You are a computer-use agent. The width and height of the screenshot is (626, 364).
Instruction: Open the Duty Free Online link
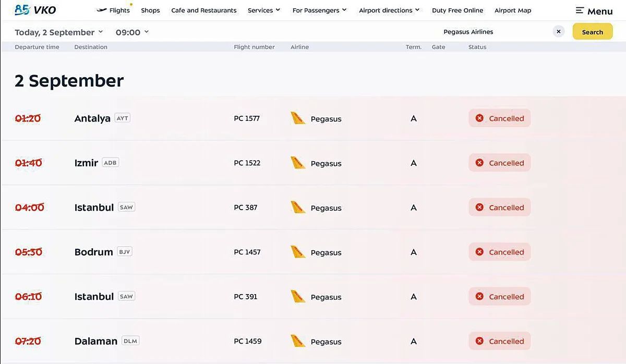(458, 10)
